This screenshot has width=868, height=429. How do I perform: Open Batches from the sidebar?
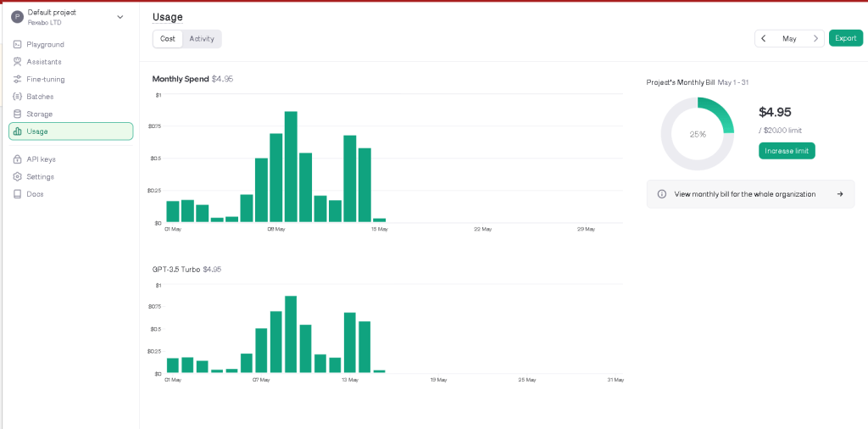click(71, 97)
